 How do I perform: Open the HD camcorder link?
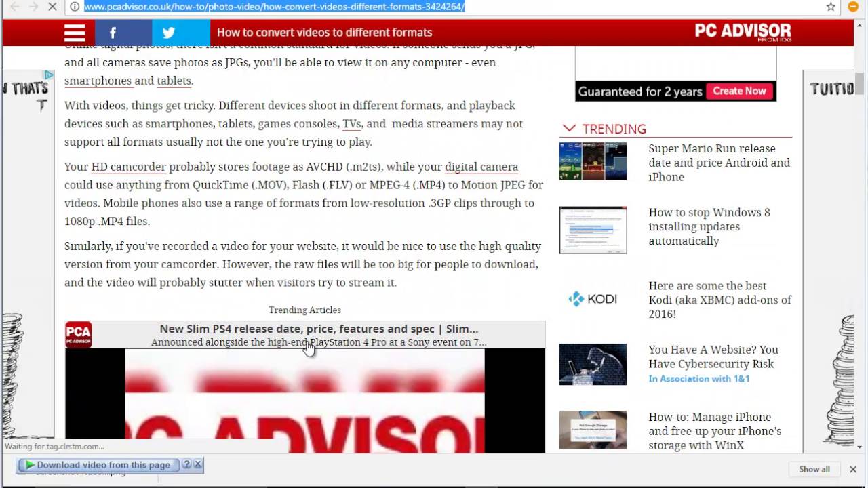click(128, 167)
